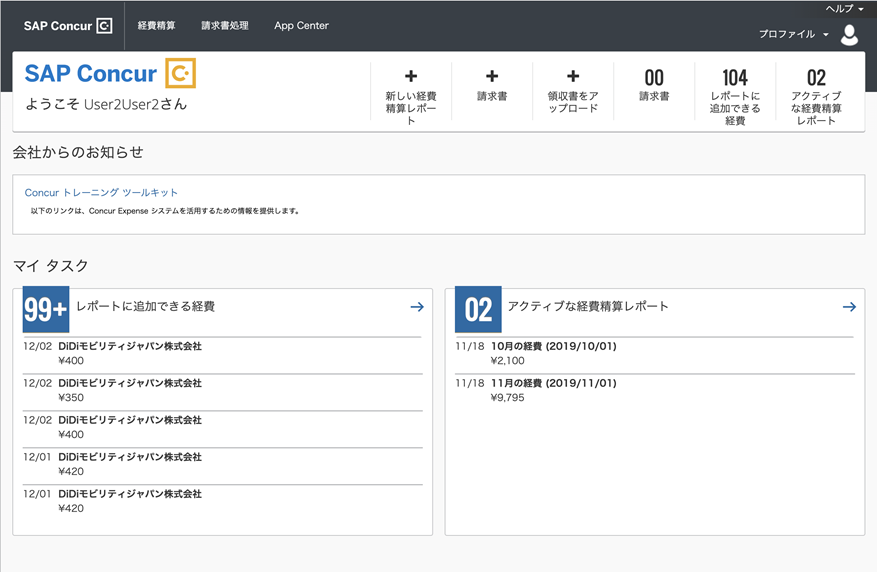Open the 経費精算 menu

click(157, 26)
